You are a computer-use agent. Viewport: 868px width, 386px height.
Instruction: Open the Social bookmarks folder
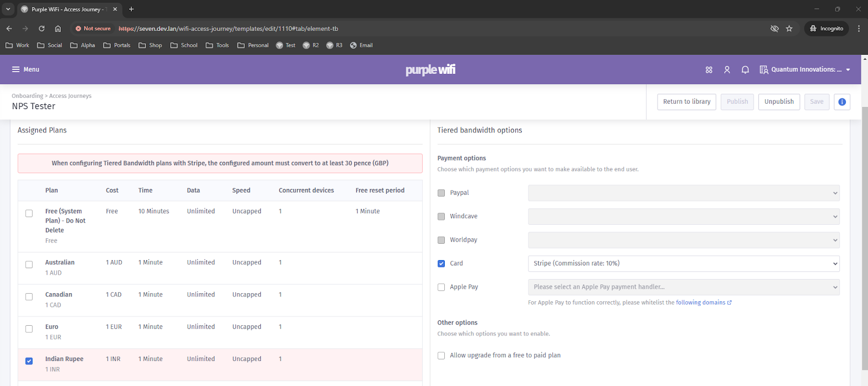coord(49,45)
